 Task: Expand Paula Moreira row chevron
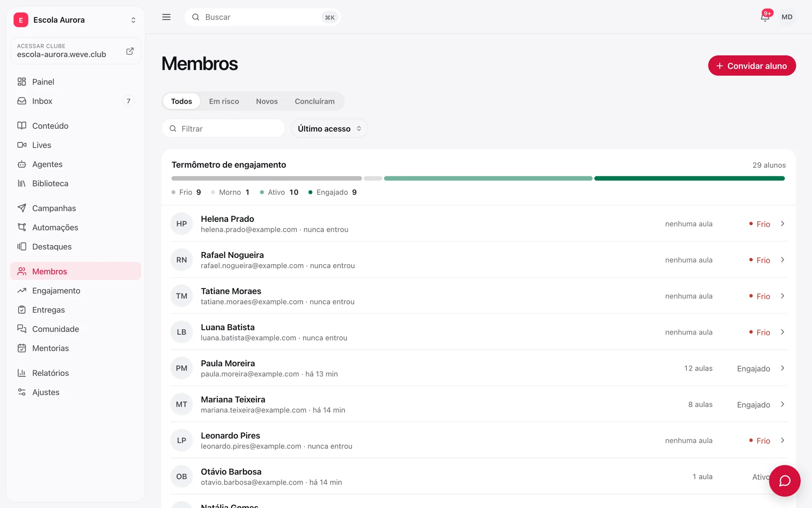[x=782, y=368]
